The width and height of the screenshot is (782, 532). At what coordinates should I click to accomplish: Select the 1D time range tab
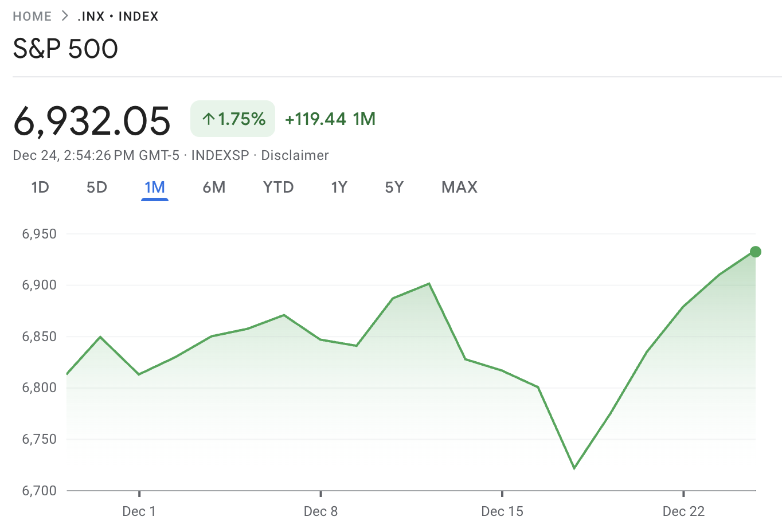tap(40, 187)
